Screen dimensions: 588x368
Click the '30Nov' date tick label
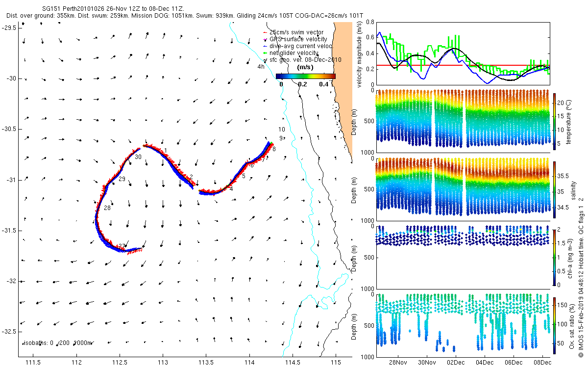pyautogui.click(x=426, y=363)
